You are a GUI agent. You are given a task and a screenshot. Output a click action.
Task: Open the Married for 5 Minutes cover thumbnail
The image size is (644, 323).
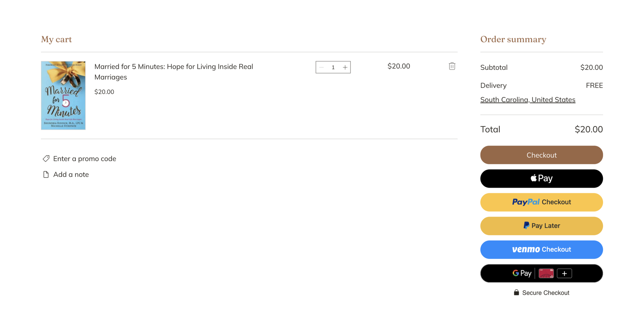point(63,95)
